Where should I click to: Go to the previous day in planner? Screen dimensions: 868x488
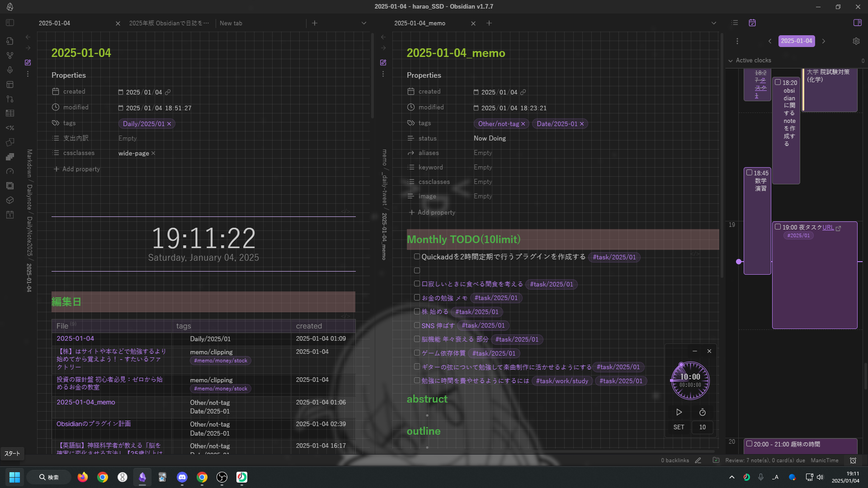[x=770, y=41]
